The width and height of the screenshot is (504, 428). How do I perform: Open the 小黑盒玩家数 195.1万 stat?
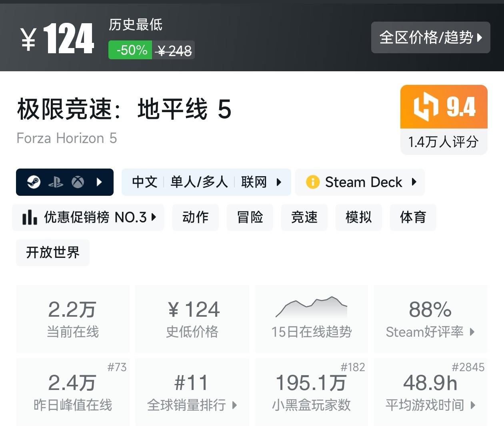point(312,392)
